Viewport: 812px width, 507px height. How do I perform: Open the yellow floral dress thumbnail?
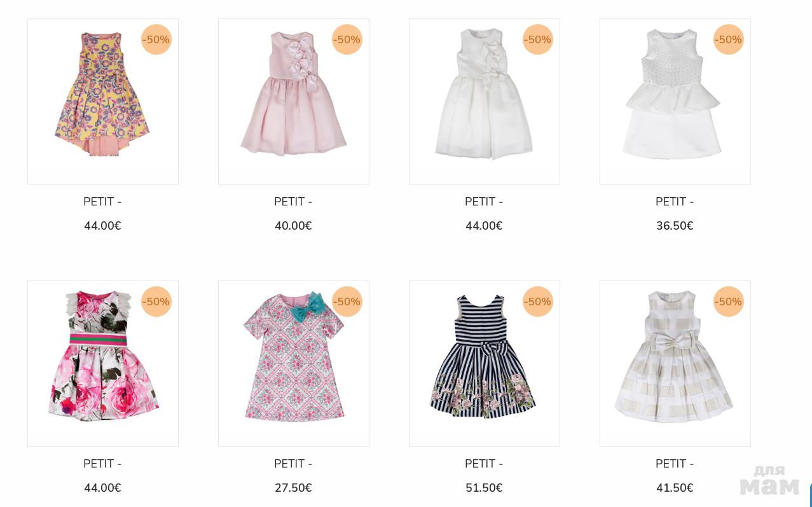point(103,102)
